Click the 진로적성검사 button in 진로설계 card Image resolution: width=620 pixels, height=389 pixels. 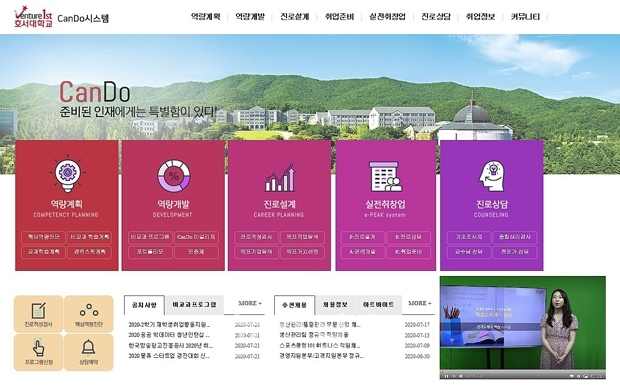tap(256, 237)
